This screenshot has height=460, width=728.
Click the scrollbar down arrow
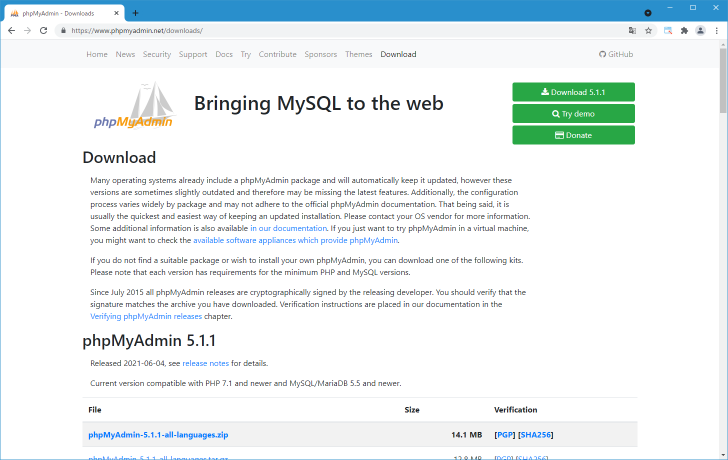click(723, 455)
